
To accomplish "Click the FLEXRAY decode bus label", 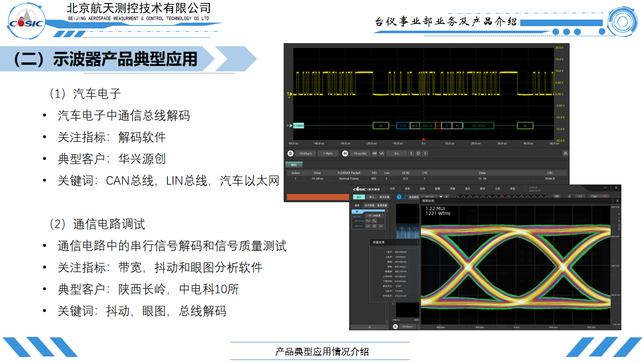I will (x=299, y=126).
